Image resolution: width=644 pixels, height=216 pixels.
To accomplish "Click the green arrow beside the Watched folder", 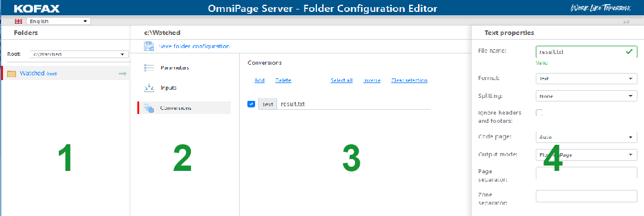I will [122, 74].
